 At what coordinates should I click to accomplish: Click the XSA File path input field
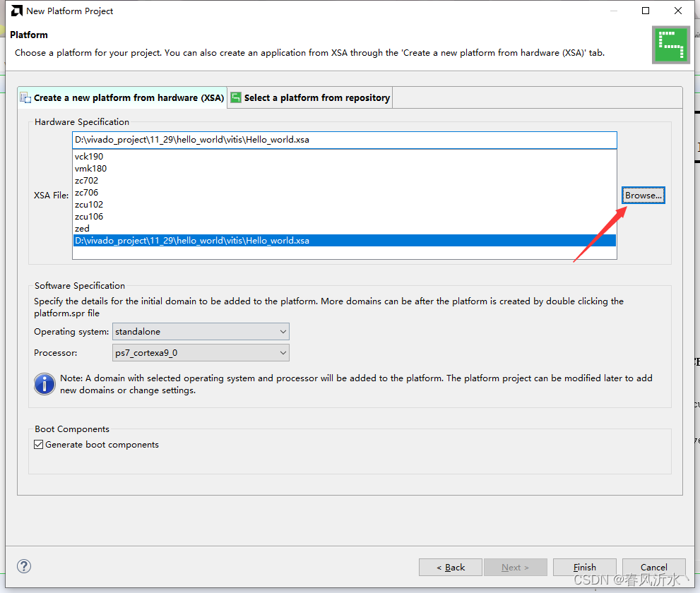click(x=345, y=140)
